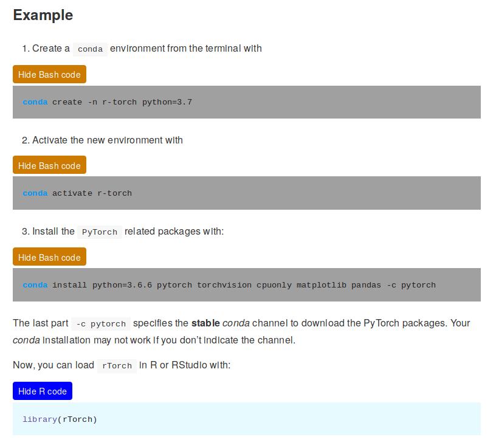Click the bold word 'stable'
The image size is (496, 448).
click(205, 323)
